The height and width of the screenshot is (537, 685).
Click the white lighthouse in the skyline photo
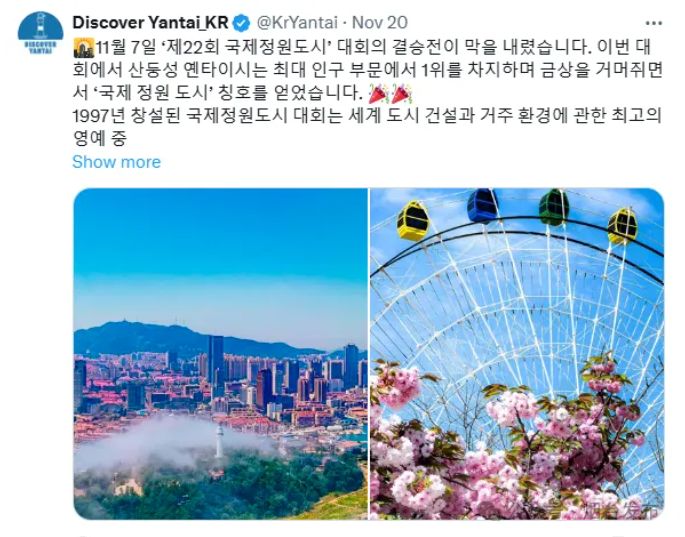219,442
